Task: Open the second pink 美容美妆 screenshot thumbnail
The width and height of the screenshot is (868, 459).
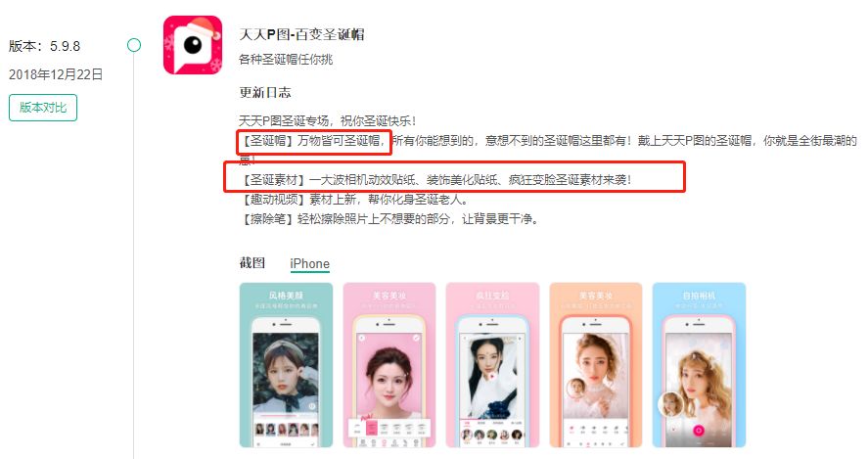Action: pos(389,365)
